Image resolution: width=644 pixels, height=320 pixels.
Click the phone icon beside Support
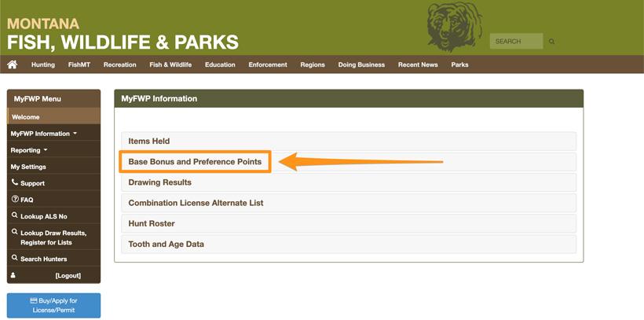(x=15, y=182)
